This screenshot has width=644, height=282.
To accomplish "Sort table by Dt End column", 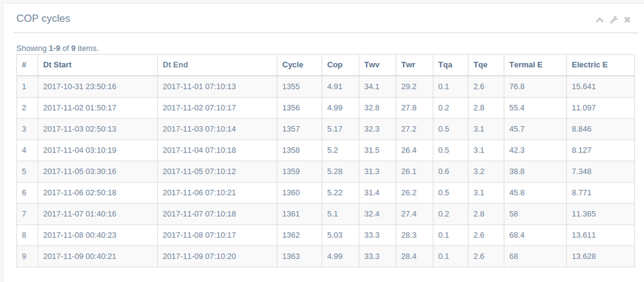I will (175, 65).
